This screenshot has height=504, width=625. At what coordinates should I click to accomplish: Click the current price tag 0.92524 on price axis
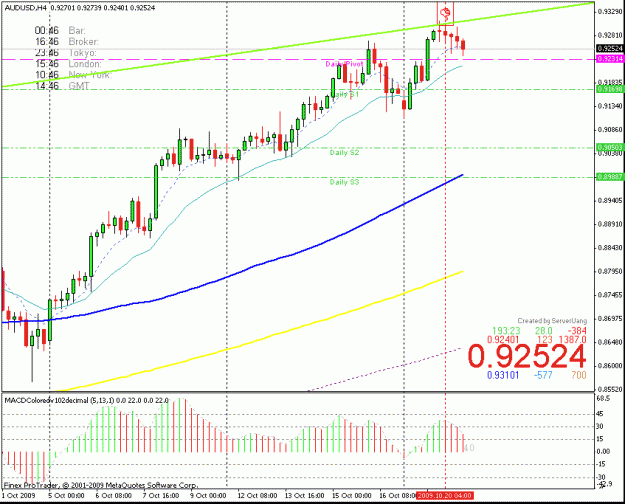610,48
